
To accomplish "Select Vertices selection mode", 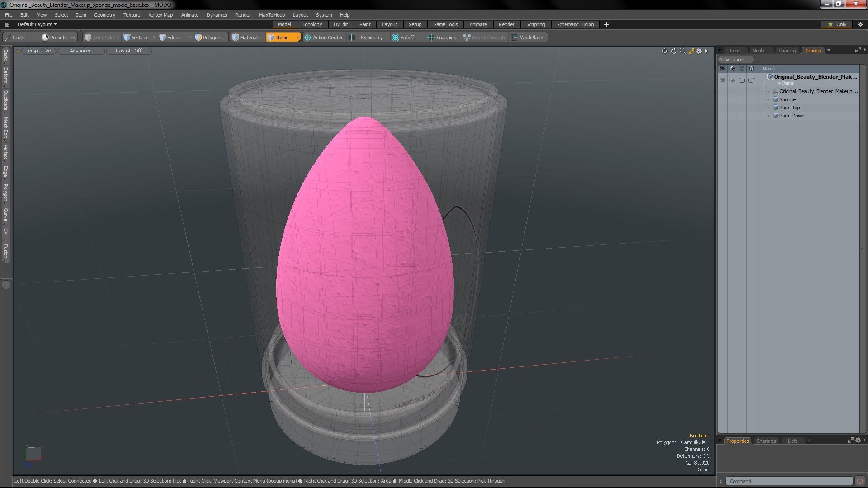I will click(x=136, y=38).
